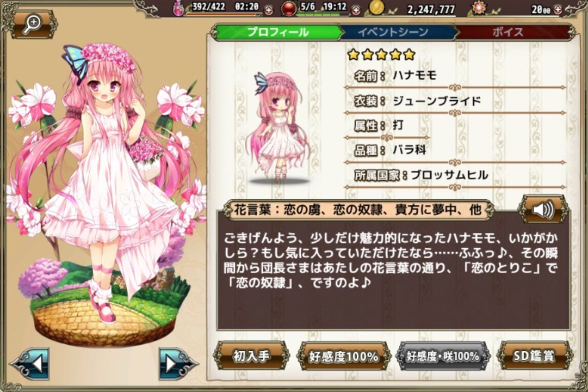Select the 初入手 dialogue button

coord(251,356)
